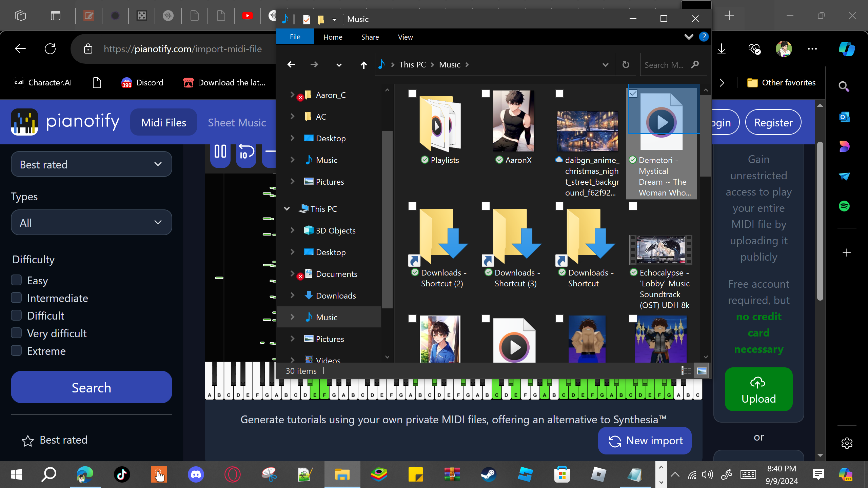The image size is (868, 488).
Task: Launch Steam from the taskbar
Action: tap(489, 474)
